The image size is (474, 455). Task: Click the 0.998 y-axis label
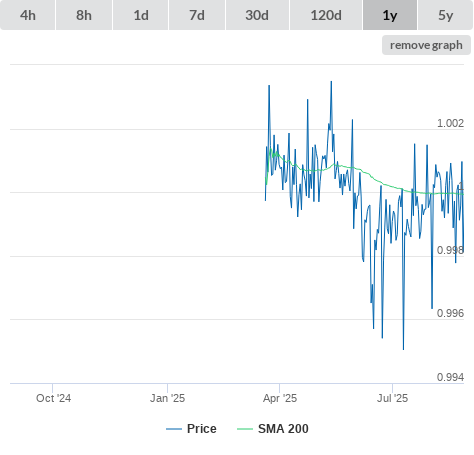pos(450,250)
